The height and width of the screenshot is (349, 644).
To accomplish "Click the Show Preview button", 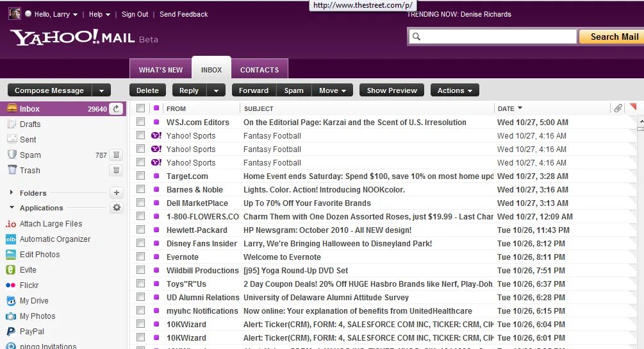I will [392, 90].
